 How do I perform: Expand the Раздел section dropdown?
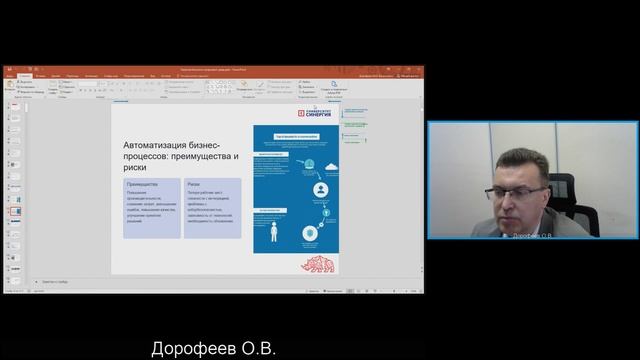click(66, 92)
